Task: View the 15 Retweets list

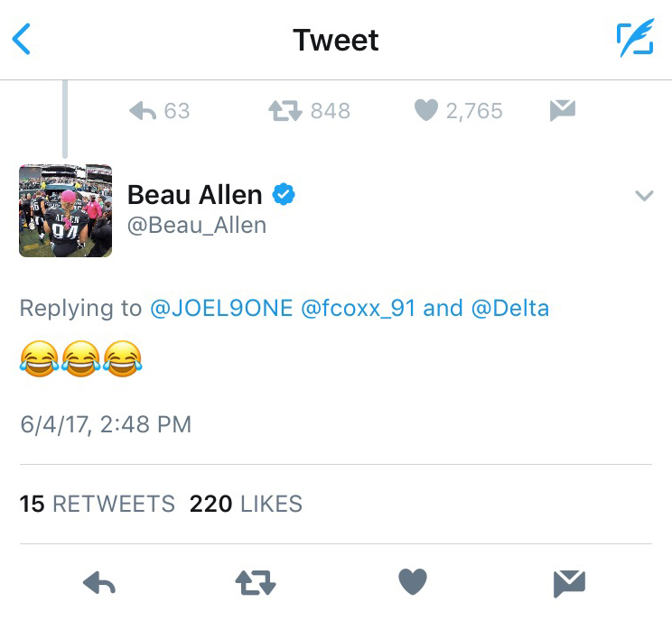Action: click(98, 504)
